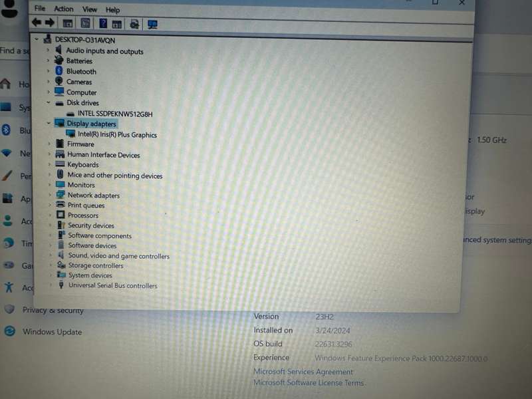This screenshot has width=532, height=399.
Task: Collapse the Disk drives node
Action: pyautogui.click(x=48, y=102)
